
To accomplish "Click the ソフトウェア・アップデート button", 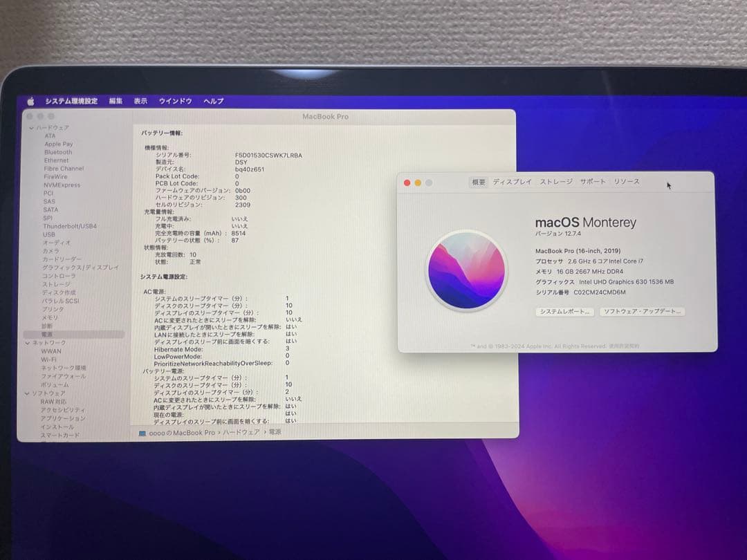I will pos(642,311).
